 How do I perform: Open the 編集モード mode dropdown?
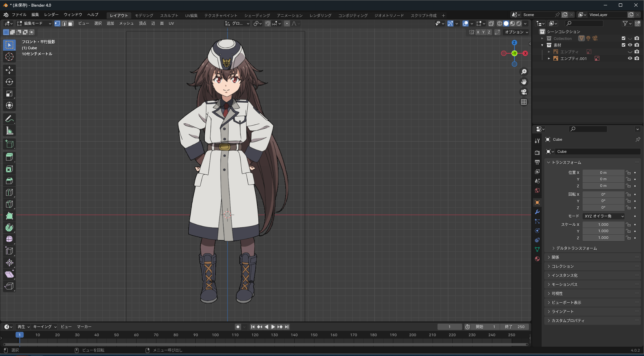(34, 23)
